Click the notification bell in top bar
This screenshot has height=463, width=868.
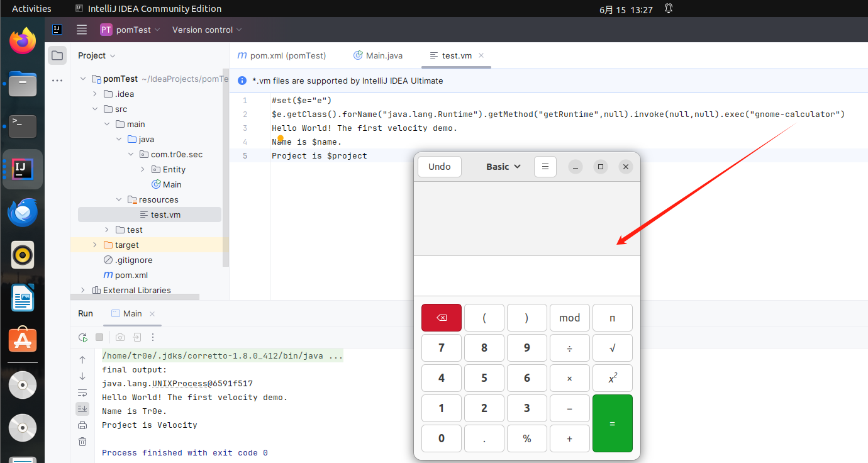[x=669, y=9]
